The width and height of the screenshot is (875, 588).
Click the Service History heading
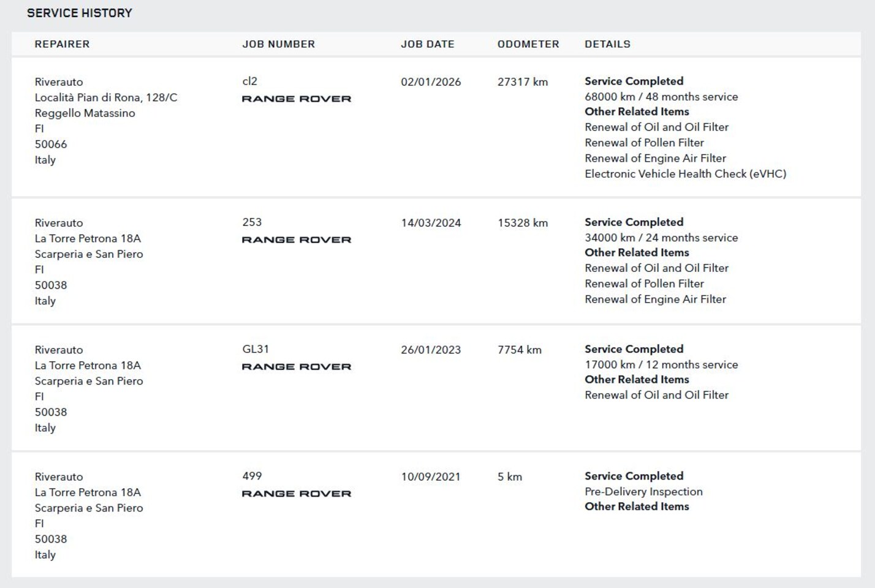tap(80, 13)
